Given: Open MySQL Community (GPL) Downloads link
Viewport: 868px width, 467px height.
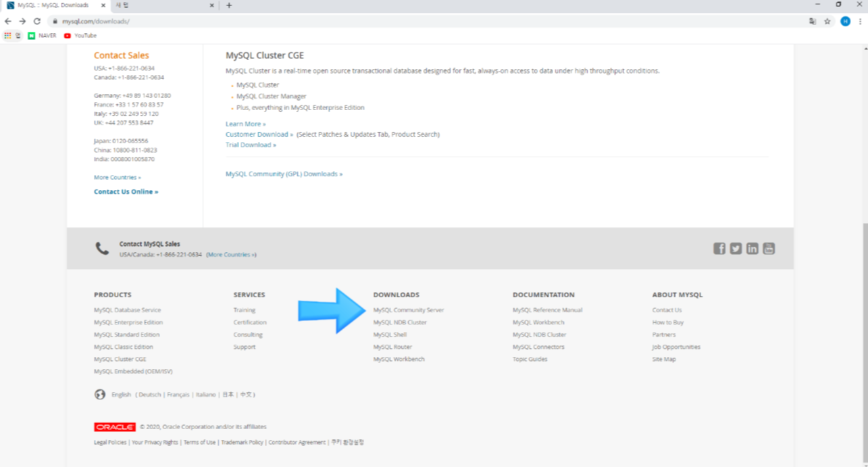Looking at the screenshot, I should [x=284, y=174].
